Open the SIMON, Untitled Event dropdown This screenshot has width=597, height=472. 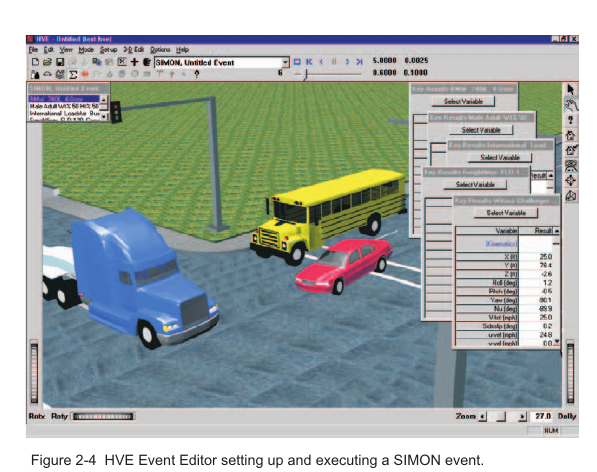click(285, 62)
